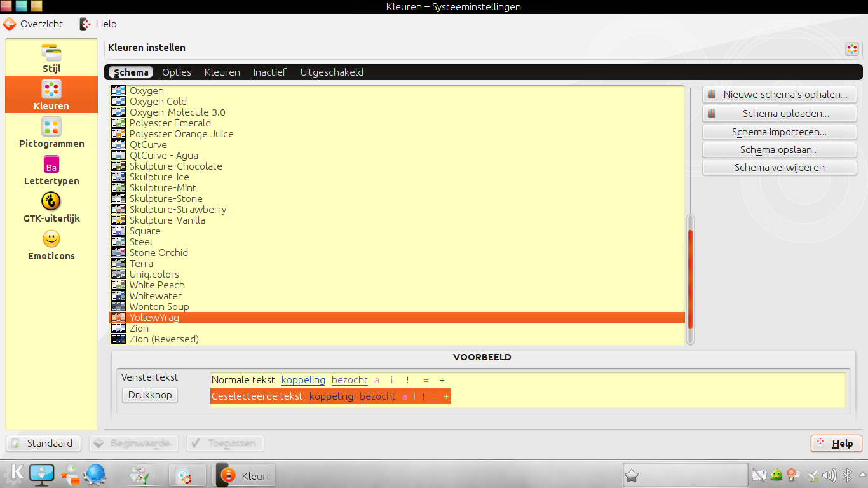868x488 pixels.
Task: Click the network plug tray icon
Action: [x=812, y=475]
